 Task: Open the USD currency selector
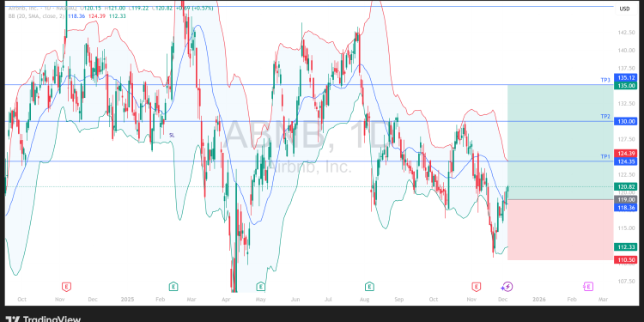pos(625,9)
